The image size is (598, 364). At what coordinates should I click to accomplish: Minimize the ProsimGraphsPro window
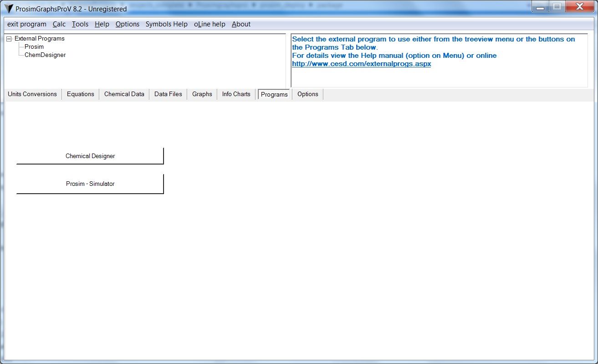pos(541,7)
